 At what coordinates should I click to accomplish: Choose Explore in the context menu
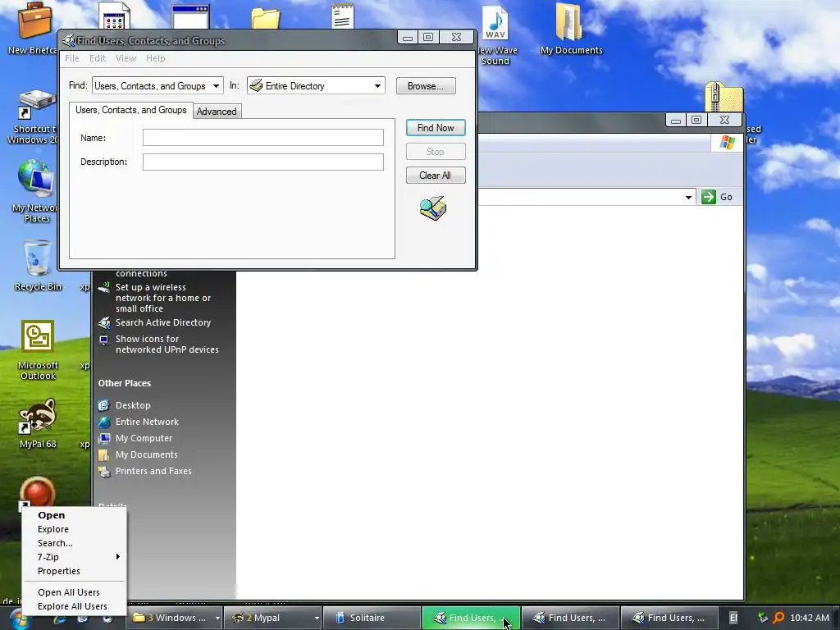[74, 529]
